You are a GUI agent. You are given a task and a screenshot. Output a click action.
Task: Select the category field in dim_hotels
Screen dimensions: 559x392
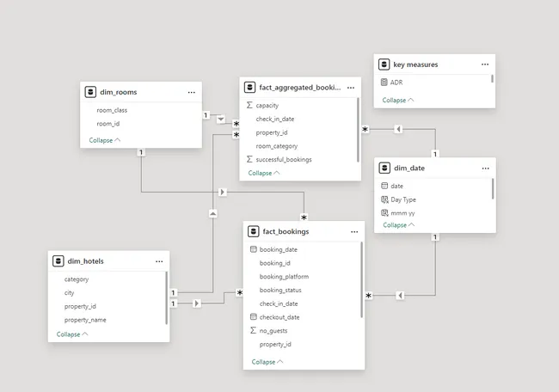[77, 279]
